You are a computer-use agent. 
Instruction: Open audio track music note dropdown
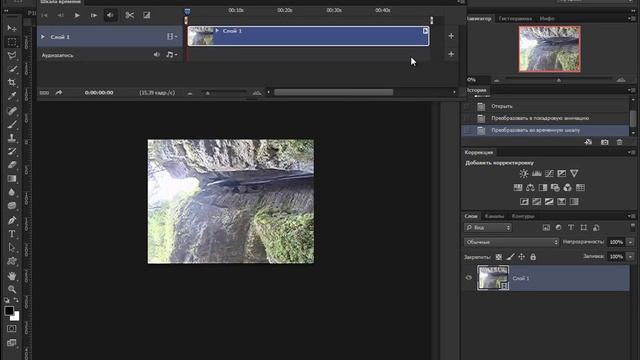171,54
